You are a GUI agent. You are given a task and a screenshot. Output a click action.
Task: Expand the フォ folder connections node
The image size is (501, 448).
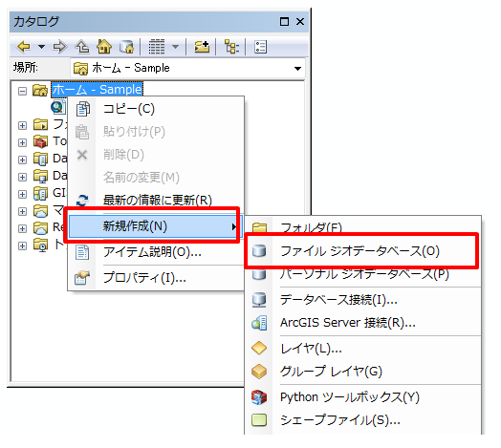[x=22, y=125]
